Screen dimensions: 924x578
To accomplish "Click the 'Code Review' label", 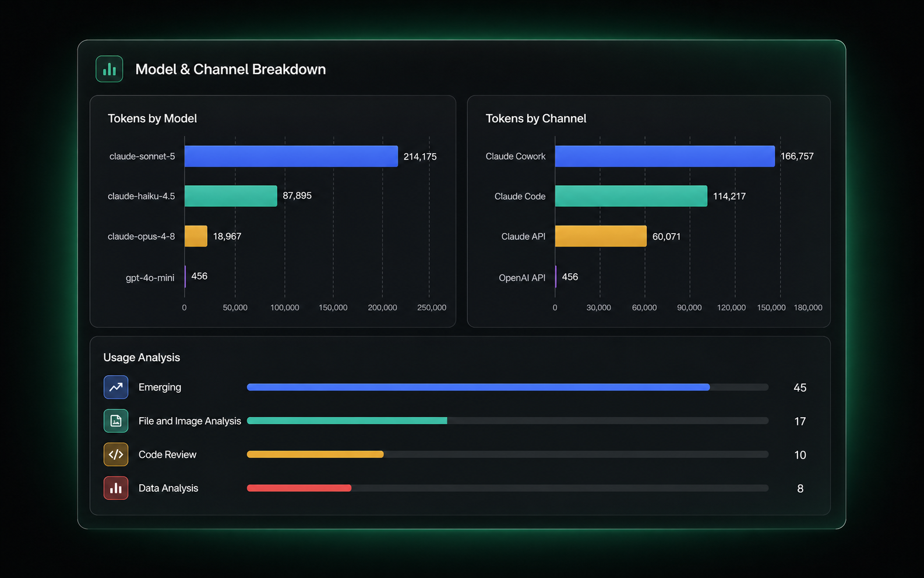I will click(x=167, y=454).
